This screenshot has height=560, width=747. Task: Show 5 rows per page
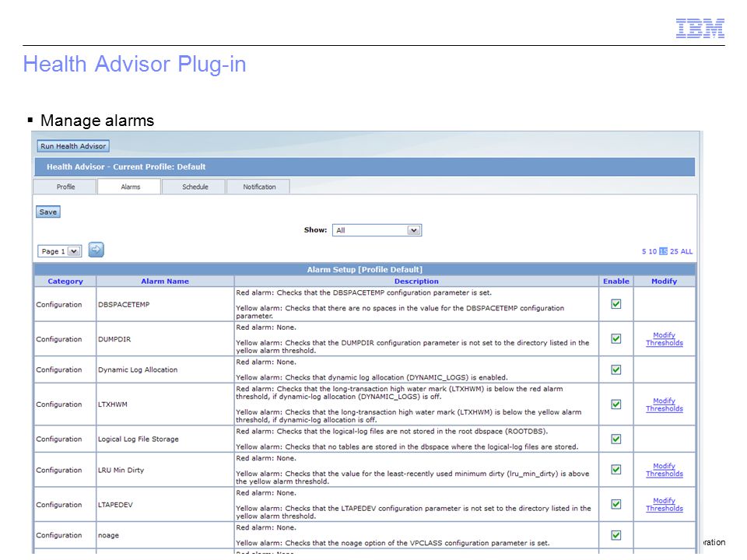point(644,251)
